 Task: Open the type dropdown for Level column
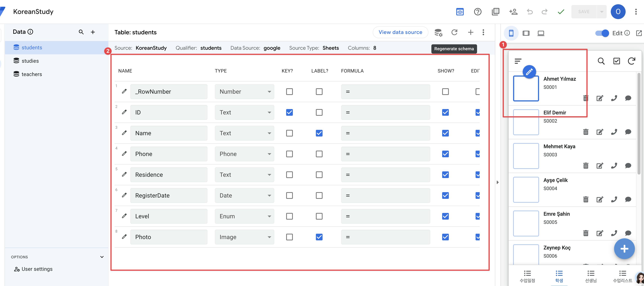244,216
